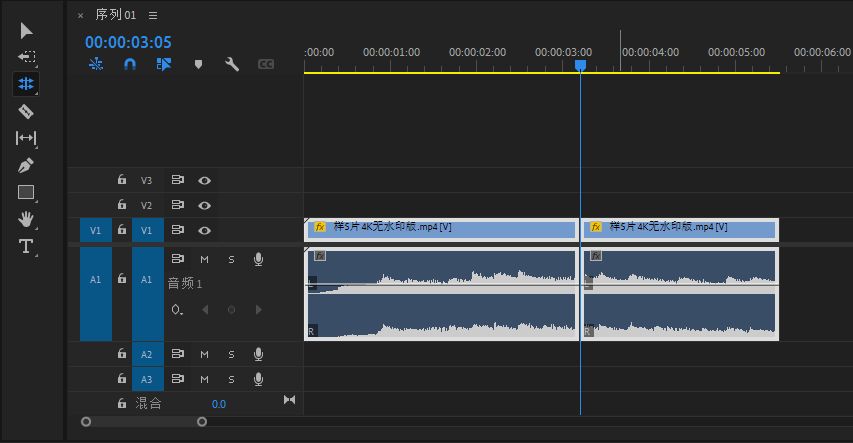The width and height of the screenshot is (853, 443).
Task: Toggle the lock on track V2
Action: click(122, 205)
